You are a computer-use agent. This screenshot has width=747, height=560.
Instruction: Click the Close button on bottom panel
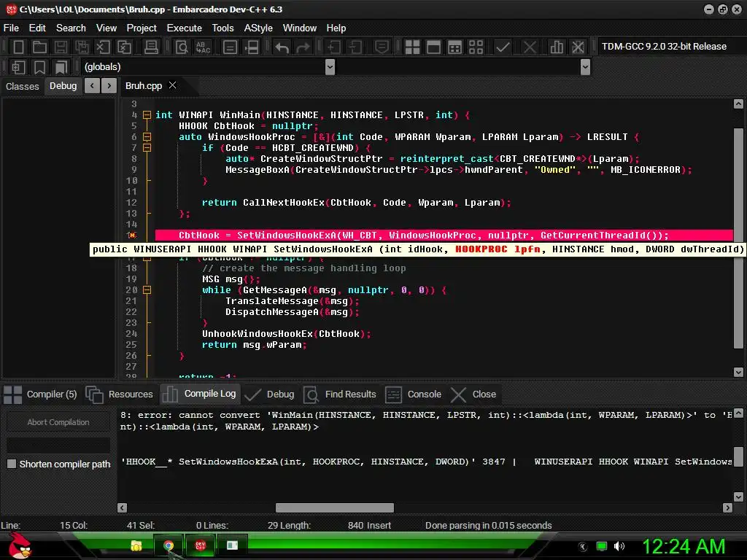[473, 394]
